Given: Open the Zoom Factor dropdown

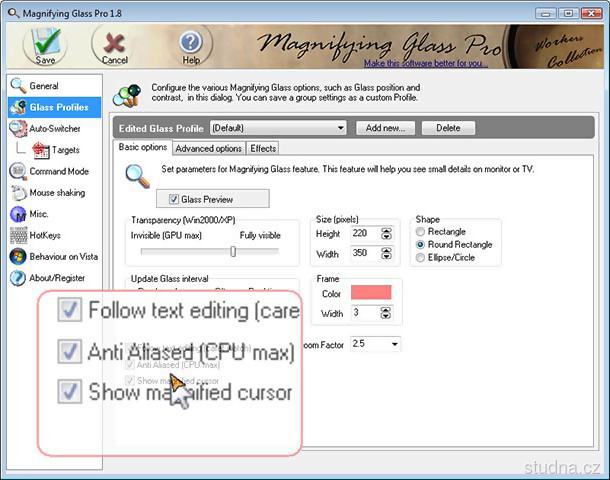Looking at the screenshot, I should tap(375, 344).
